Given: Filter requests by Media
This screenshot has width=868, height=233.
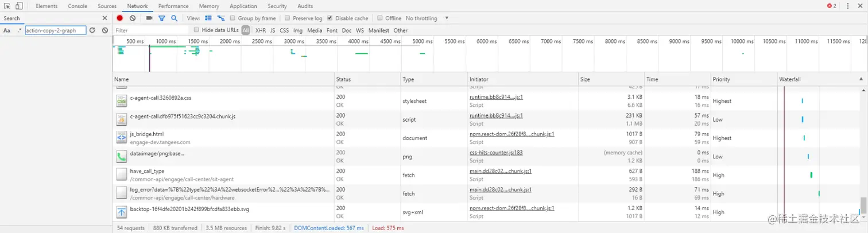Looking at the screenshot, I should [x=315, y=30].
